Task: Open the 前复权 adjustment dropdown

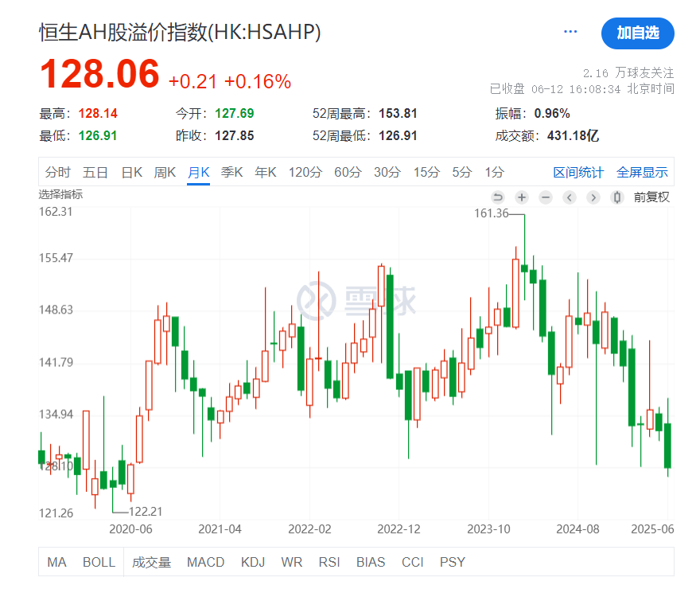Action: pos(651,197)
